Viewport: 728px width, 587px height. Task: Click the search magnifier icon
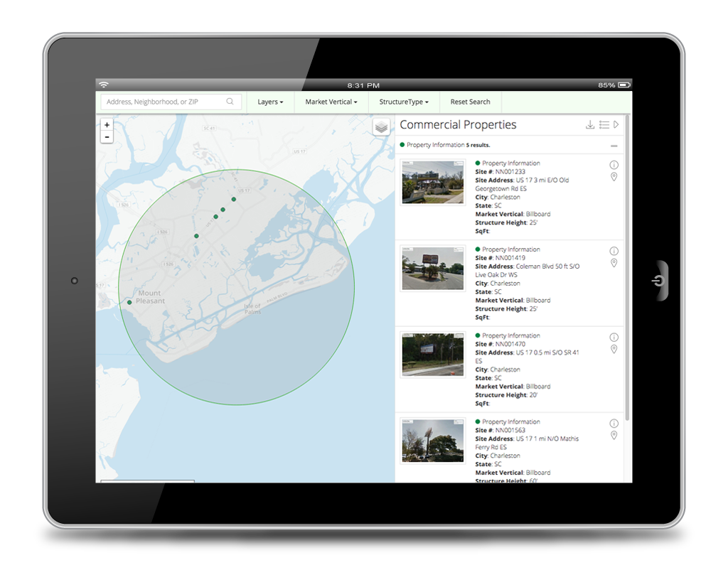(x=230, y=102)
